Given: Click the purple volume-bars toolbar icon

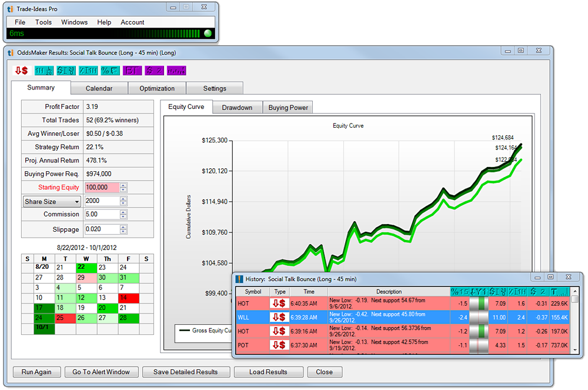Looking at the screenshot, I should pyautogui.click(x=176, y=71).
